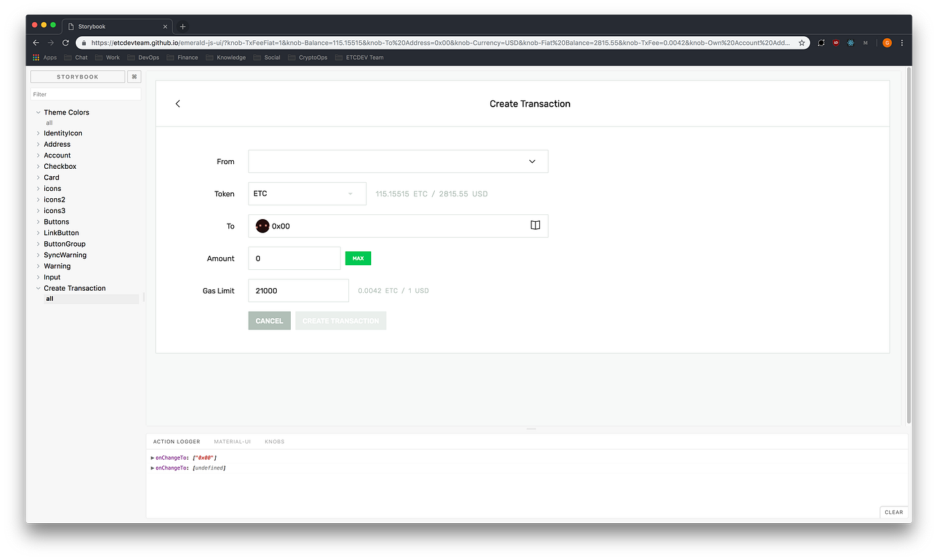938x560 pixels.
Task: Click the green MAX button
Action: point(358,257)
